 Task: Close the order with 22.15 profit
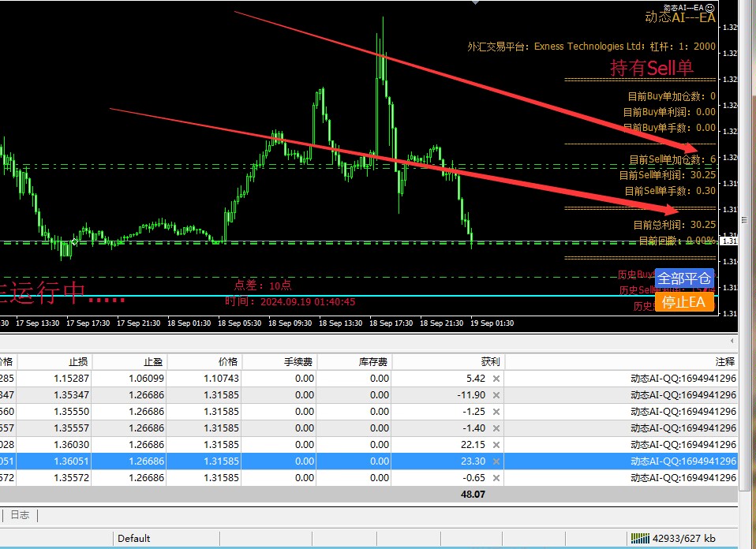coord(496,445)
